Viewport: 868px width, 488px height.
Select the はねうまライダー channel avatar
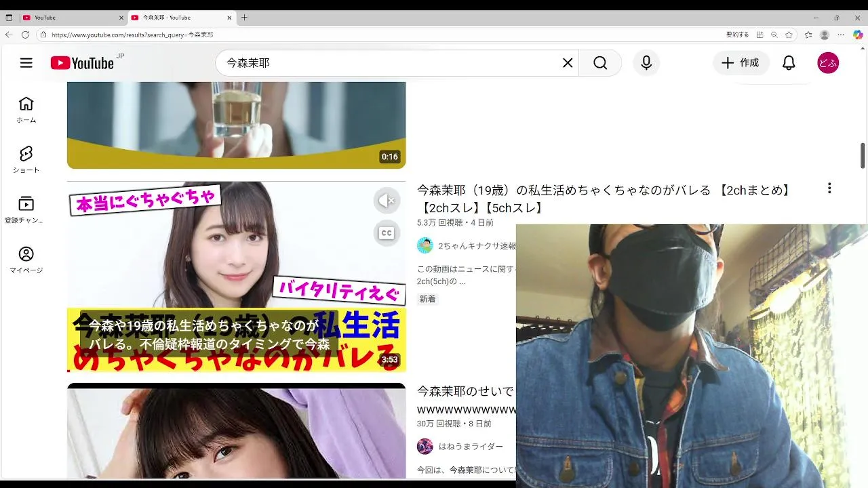click(x=425, y=446)
